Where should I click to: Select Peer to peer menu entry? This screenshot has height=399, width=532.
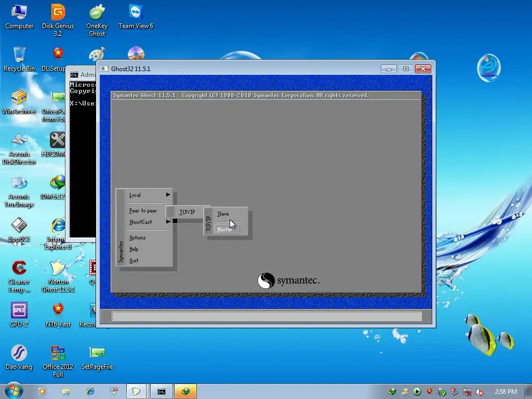[143, 211]
